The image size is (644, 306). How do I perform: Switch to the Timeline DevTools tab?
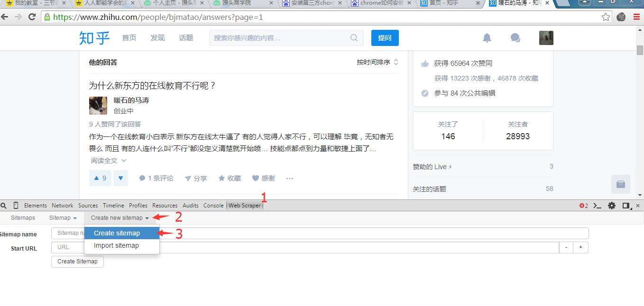pos(114,206)
